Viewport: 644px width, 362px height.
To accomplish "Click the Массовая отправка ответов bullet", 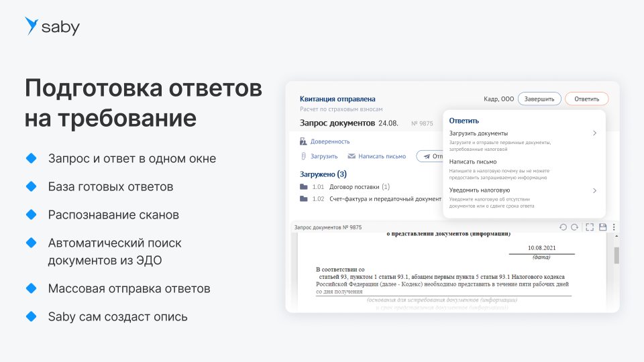I will [x=129, y=288].
